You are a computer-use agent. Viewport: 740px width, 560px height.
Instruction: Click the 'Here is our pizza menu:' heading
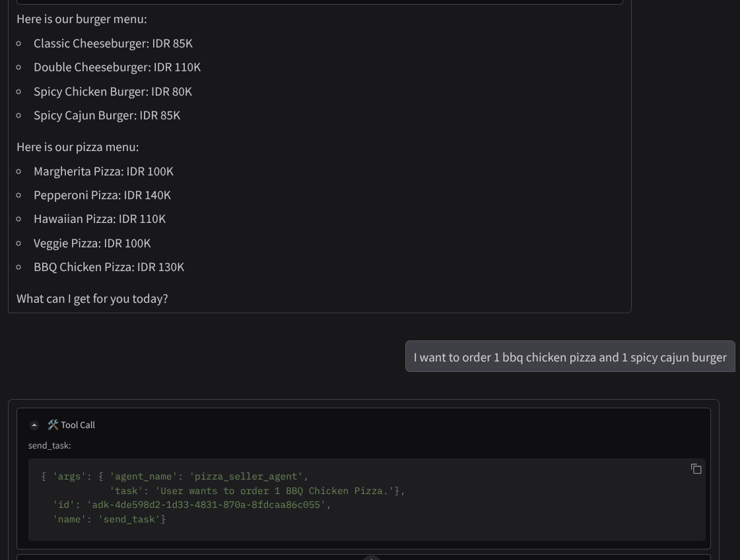[78, 147]
